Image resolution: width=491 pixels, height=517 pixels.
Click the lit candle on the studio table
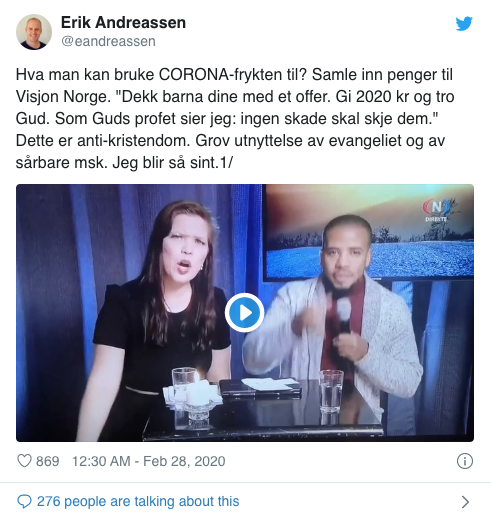(197, 393)
